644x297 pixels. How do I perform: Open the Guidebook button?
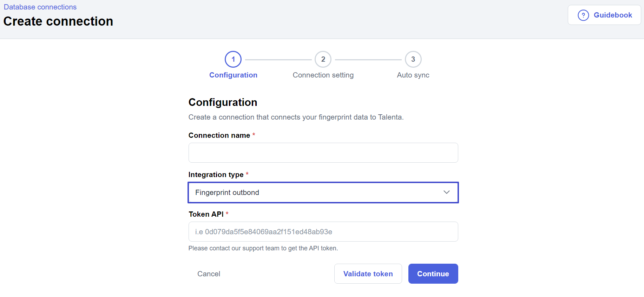pos(604,15)
